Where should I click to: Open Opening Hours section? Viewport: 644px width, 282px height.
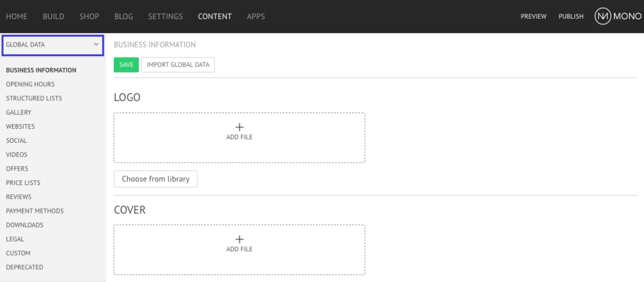[30, 84]
